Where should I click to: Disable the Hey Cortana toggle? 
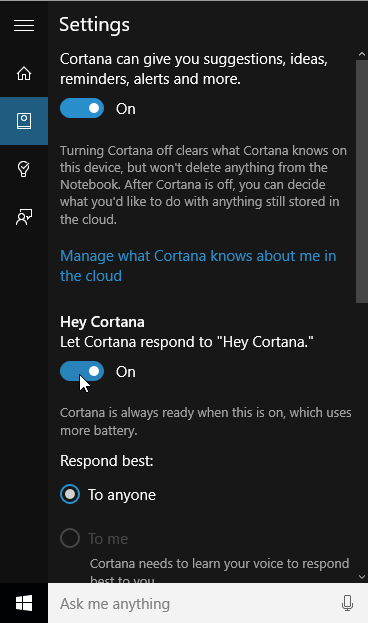coord(82,371)
